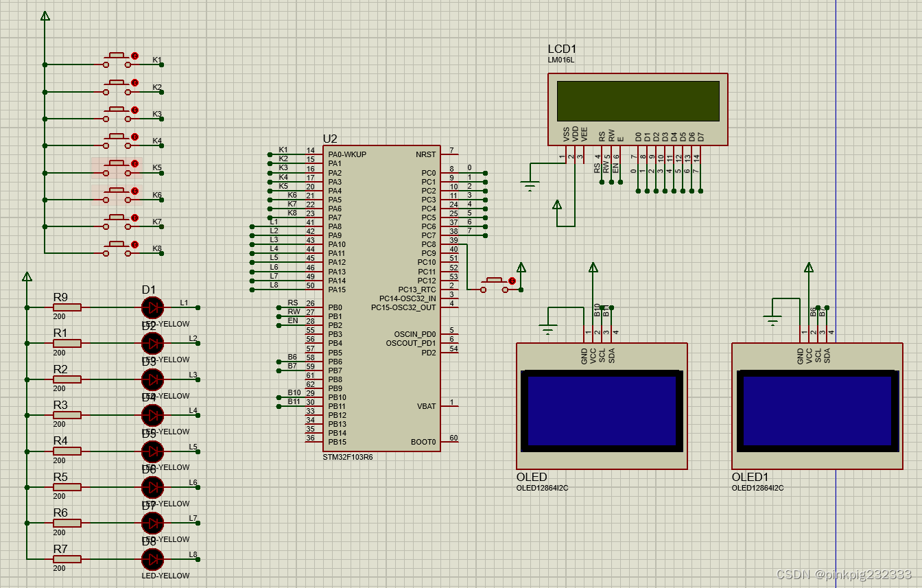Select the PC15-OSC32_OUT pin label
The height and width of the screenshot is (588, 922).
pos(403,307)
